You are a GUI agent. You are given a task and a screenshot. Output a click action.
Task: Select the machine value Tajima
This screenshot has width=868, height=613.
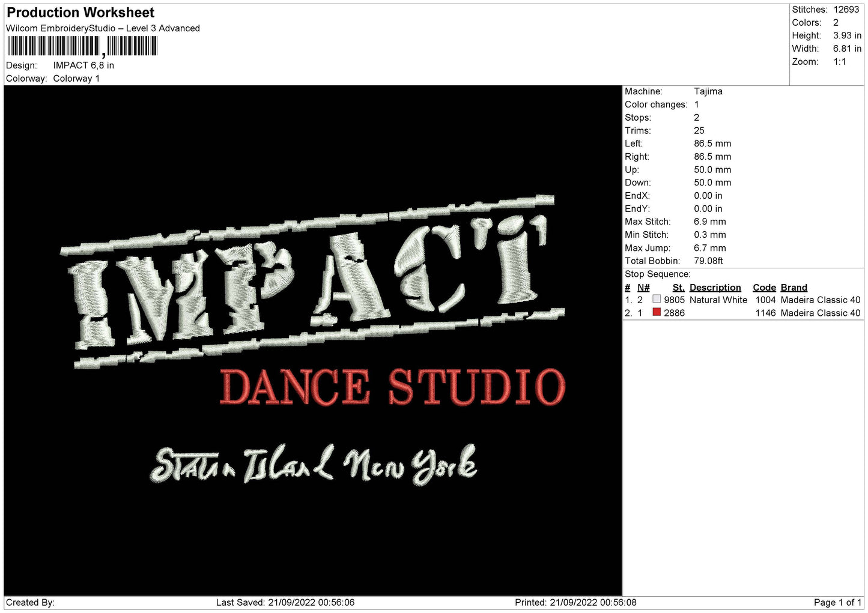[x=708, y=91]
